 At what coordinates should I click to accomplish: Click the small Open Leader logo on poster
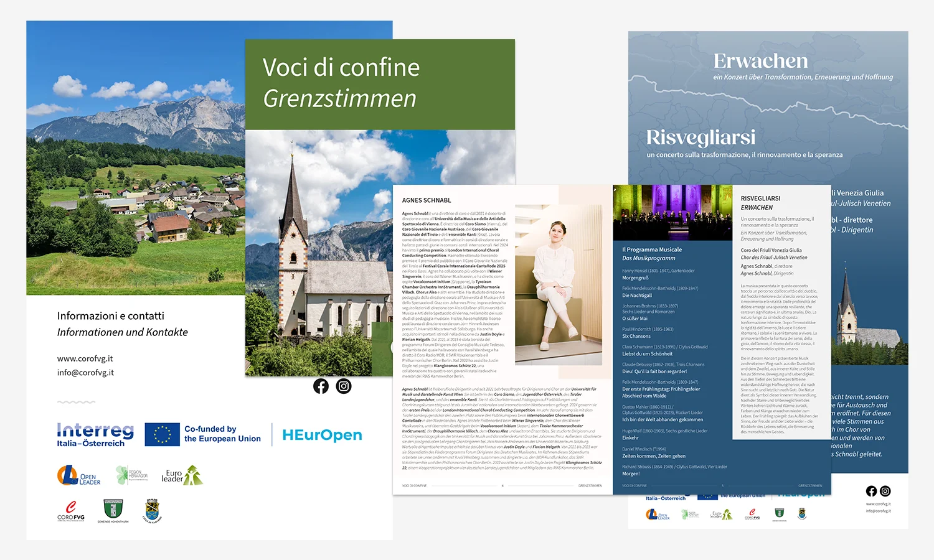tap(658, 515)
